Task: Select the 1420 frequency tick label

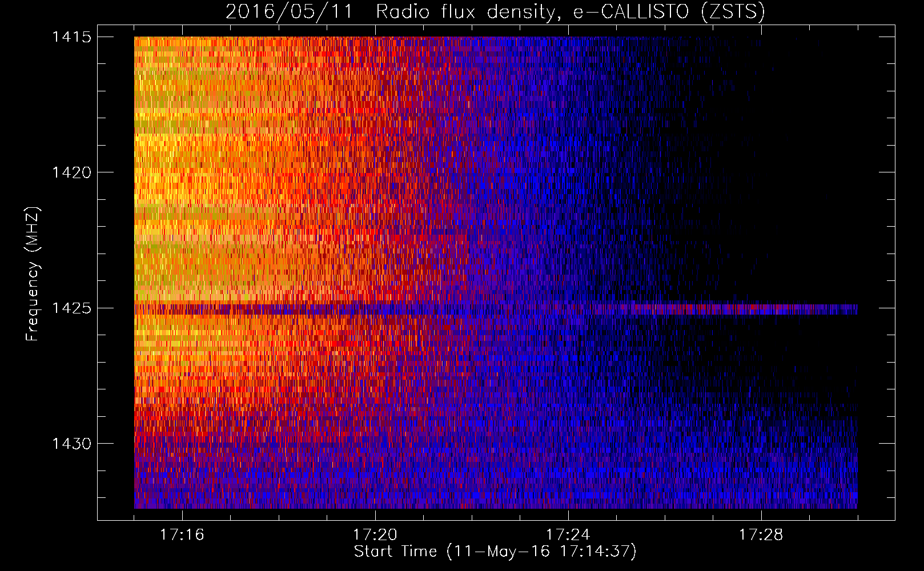Action: tap(72, 172)
